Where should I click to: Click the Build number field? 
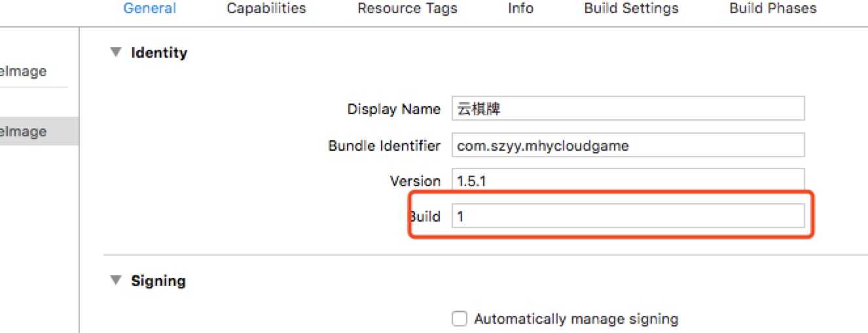coord(628,216)
